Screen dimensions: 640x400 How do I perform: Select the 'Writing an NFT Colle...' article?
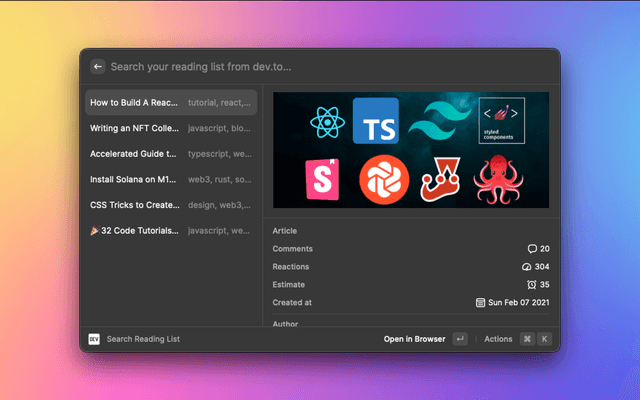pyautogui.click(x=170, y=129)
